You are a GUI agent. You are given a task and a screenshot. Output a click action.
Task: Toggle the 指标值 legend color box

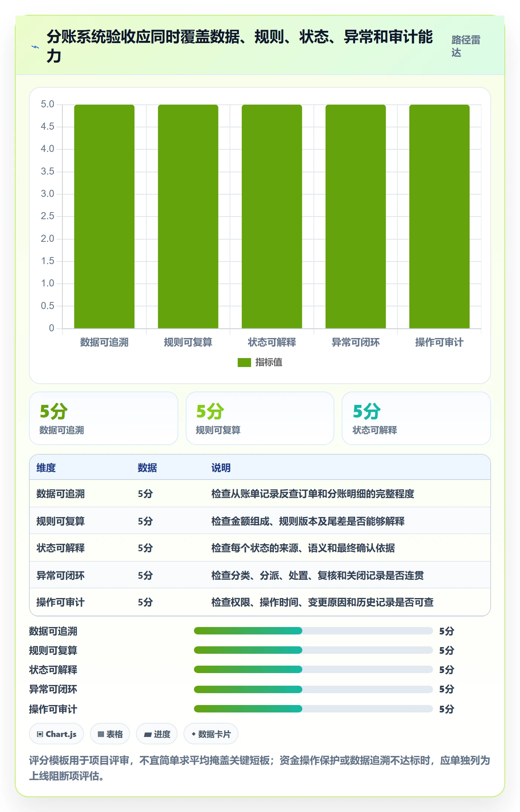coord(244,362)
